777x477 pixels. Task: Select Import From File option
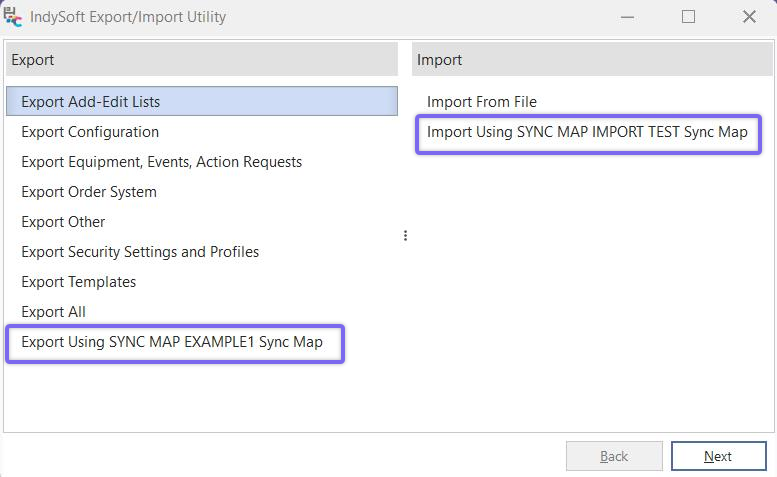click(x=482, y=102)
